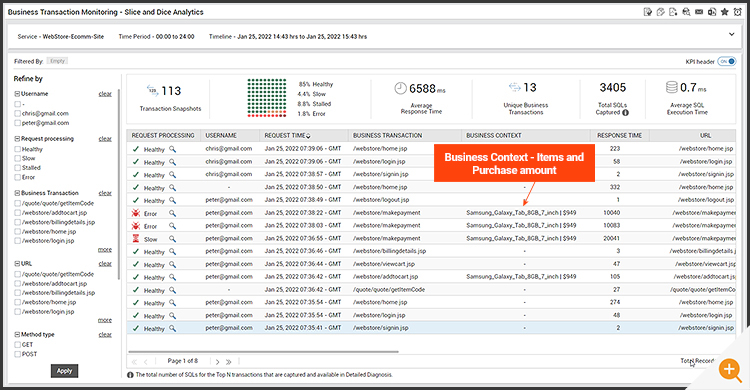Screen dimensions: 750x390
Task: Clear the Username filter
Action: tap(105, 94)
